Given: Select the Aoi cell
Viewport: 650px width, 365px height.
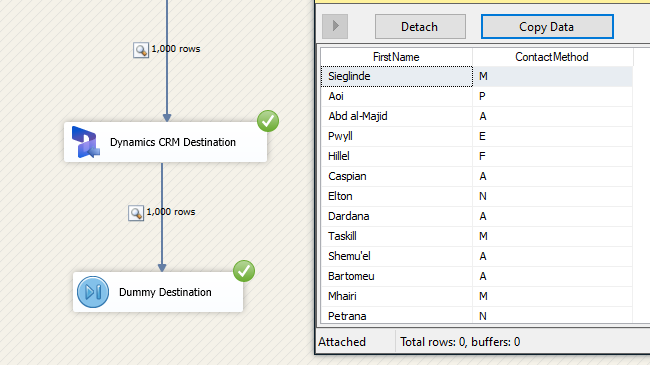Looking at the screenshot, I should coord(397,96).
